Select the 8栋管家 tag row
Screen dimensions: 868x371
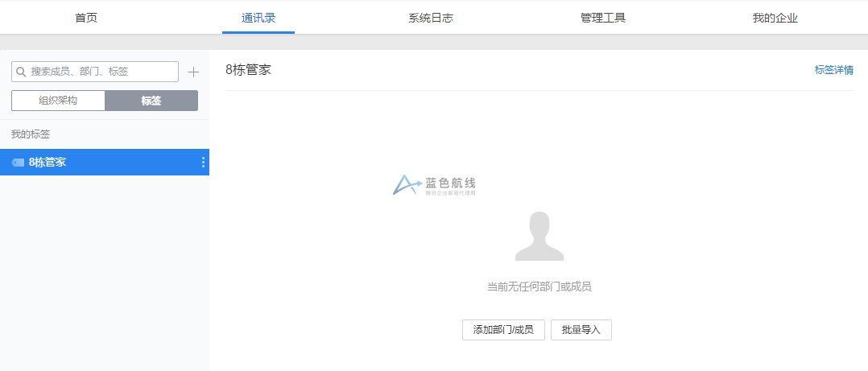click(x=105, y=162)
